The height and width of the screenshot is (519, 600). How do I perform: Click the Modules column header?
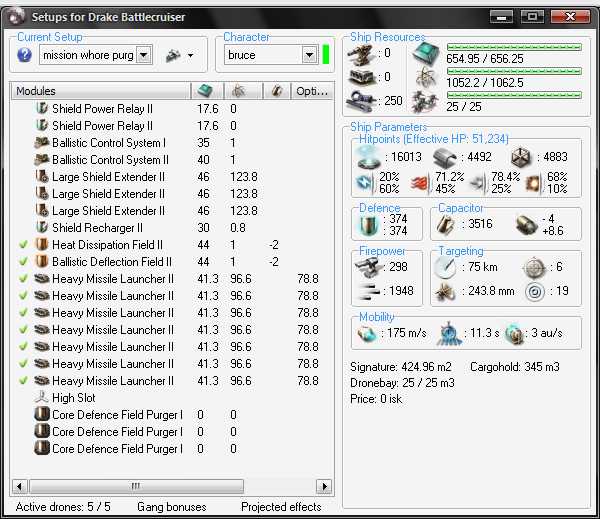(101, 91)
